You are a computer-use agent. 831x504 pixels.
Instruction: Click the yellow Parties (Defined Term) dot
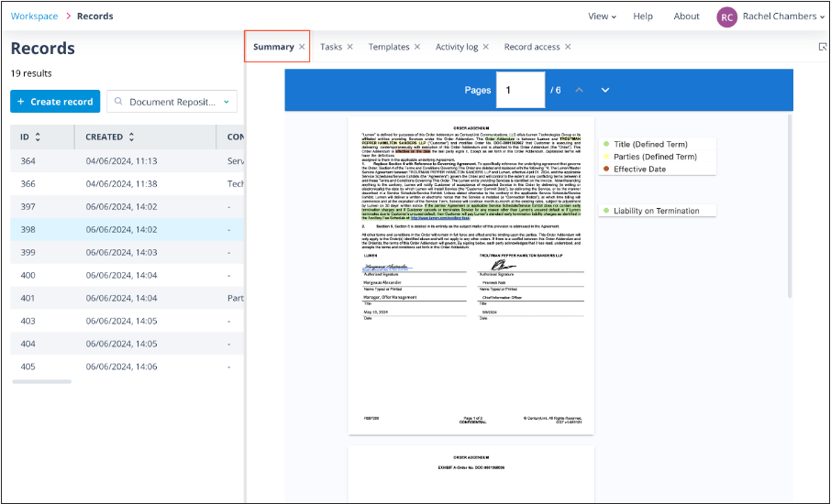(x=606, y=157)
